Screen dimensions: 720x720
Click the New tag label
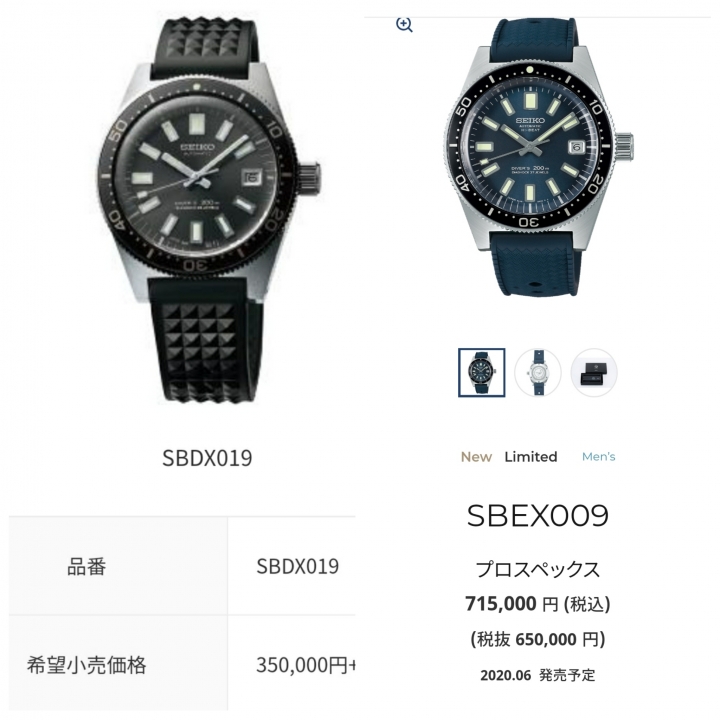coord(476,456)
